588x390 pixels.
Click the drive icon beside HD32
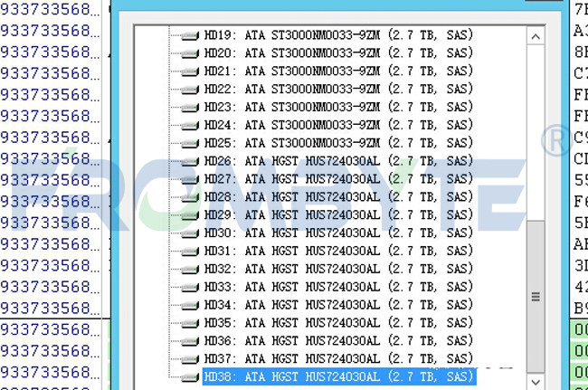tap(190, 270)
